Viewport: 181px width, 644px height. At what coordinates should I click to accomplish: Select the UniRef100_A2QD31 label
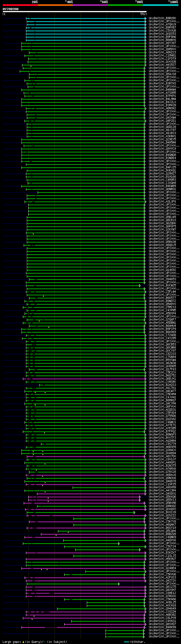tap(162, 410)
